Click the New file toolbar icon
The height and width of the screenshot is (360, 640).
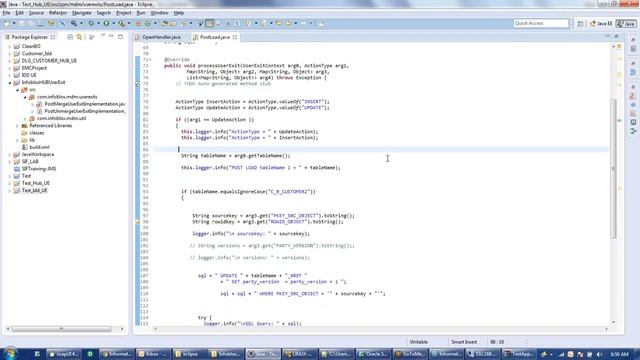(x=7, y=23)
